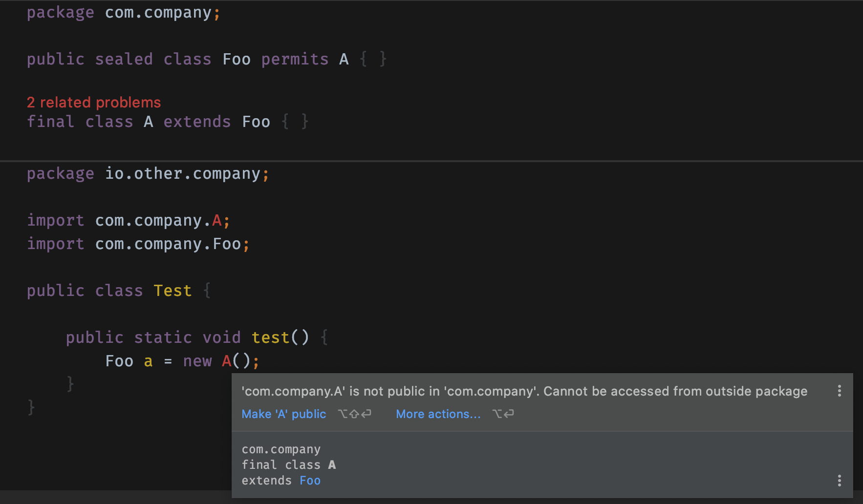Apply the Make 'A' public quick fix

[x=284, y=414]
